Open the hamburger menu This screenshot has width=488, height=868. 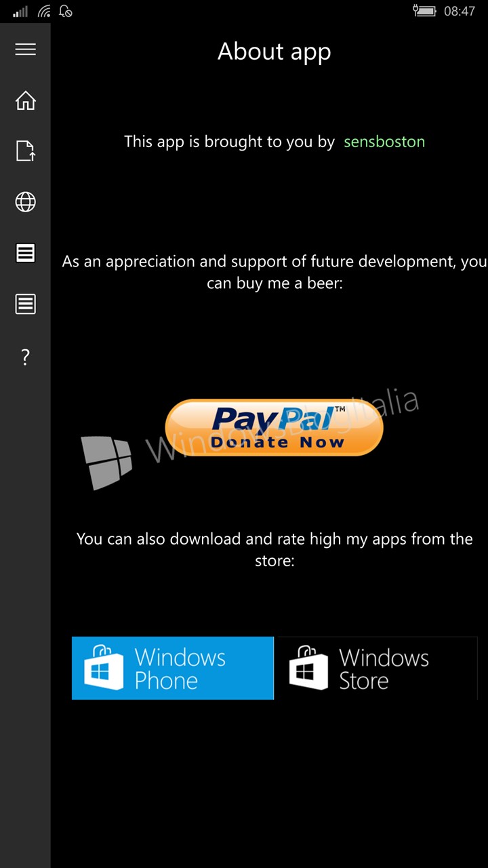click(x=25, y=50)
